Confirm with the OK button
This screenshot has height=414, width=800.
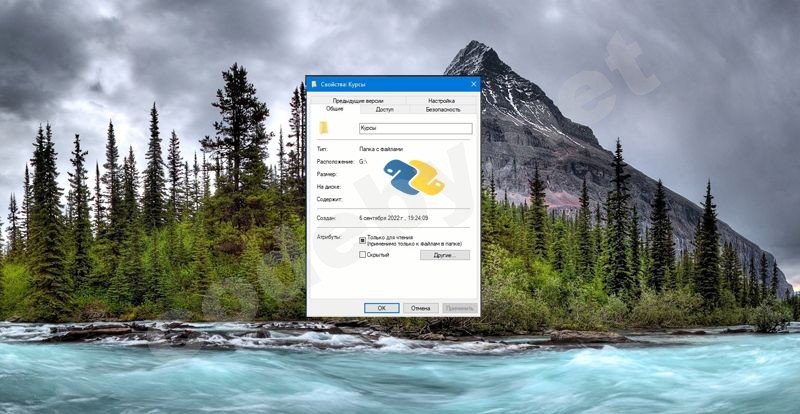[382, 308]
